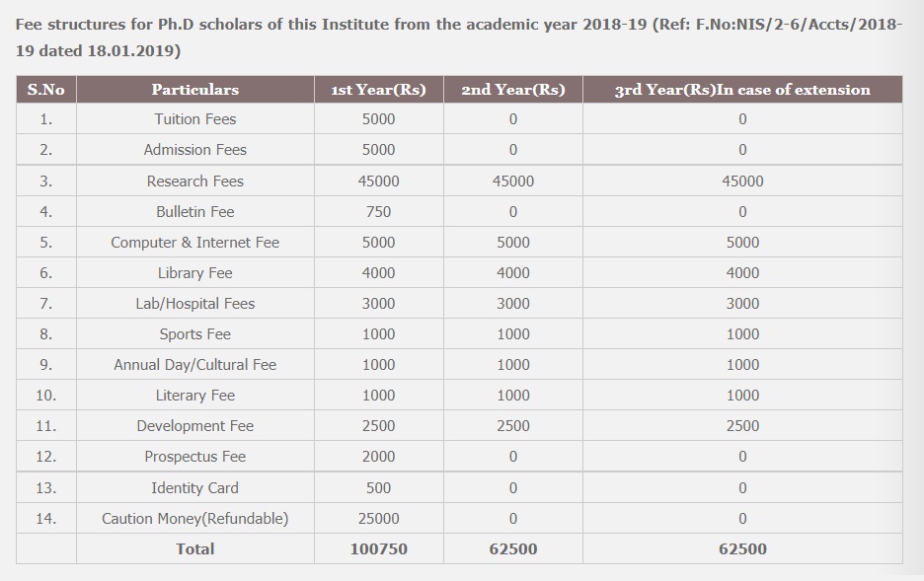Click the Research Fees cell
Image resolution: width=924 pixels, height=581 pixels.
point(195,181)
